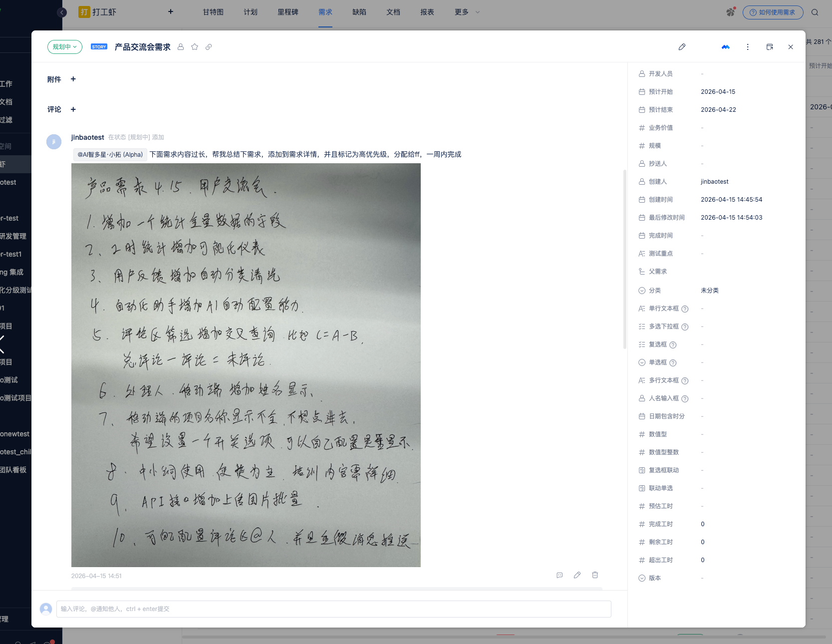Click the blue STORY type badge

99,47
